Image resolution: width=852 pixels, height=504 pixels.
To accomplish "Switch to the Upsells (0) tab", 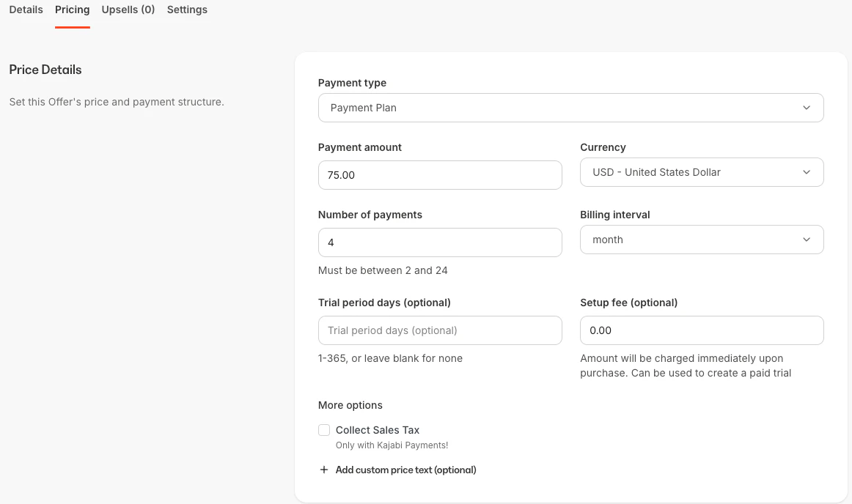I will tap(128, 10).
